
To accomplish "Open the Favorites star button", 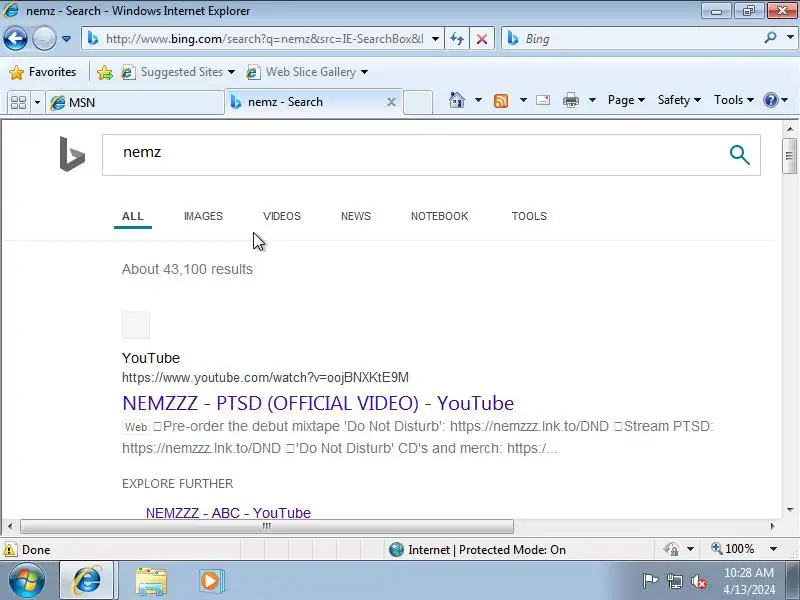I will coord(42,72).
